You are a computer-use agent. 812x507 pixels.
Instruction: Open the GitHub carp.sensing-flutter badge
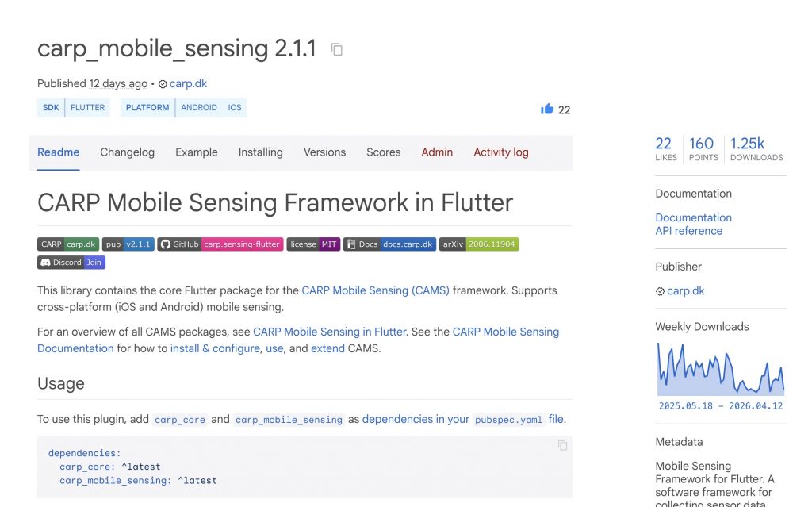point(220,244)
